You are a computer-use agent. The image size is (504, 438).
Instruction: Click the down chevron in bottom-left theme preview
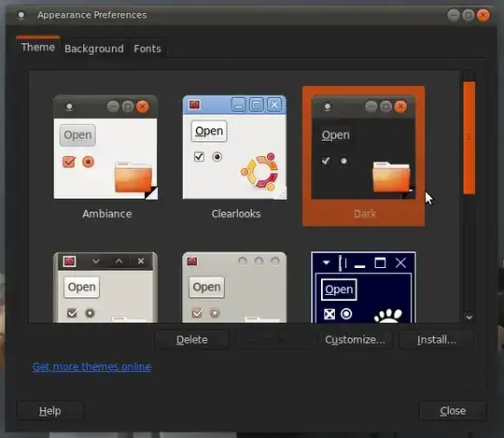click(x=96, y=261)
